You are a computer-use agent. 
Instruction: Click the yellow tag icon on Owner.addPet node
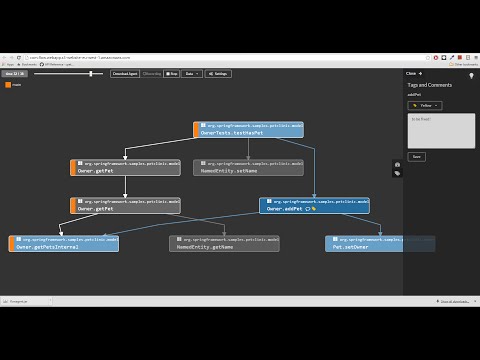(314, 209)
